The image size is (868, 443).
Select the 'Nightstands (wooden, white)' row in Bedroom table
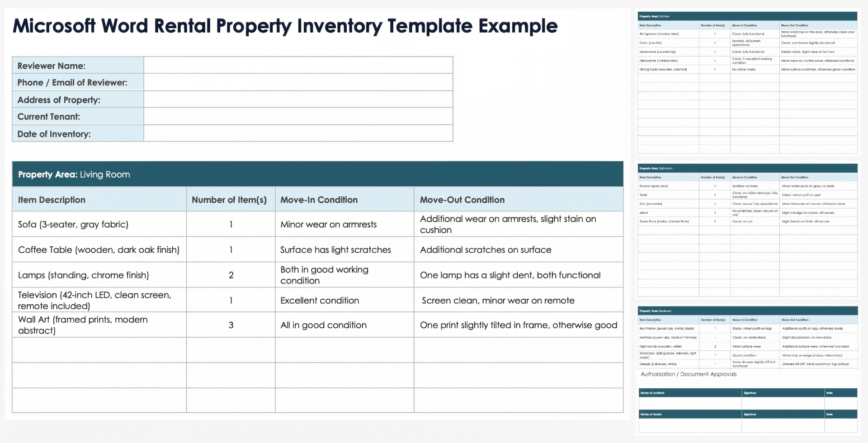pos(747,346)
